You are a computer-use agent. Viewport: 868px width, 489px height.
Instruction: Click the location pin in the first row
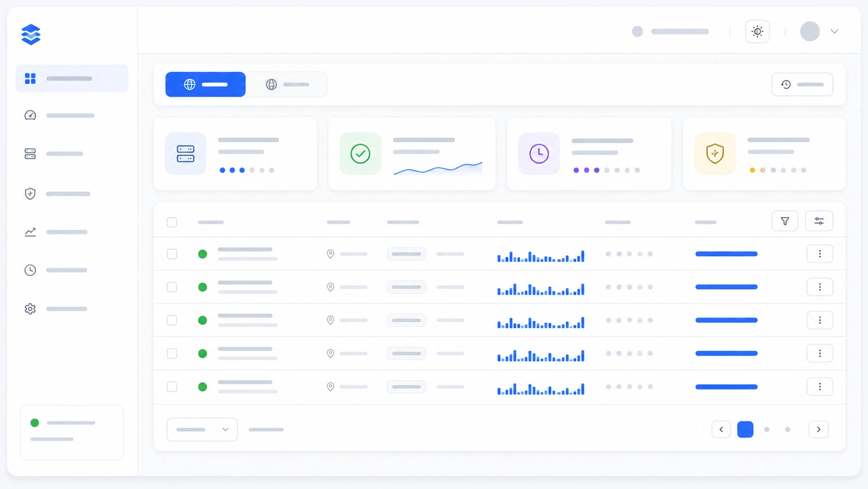coord(330,254)
